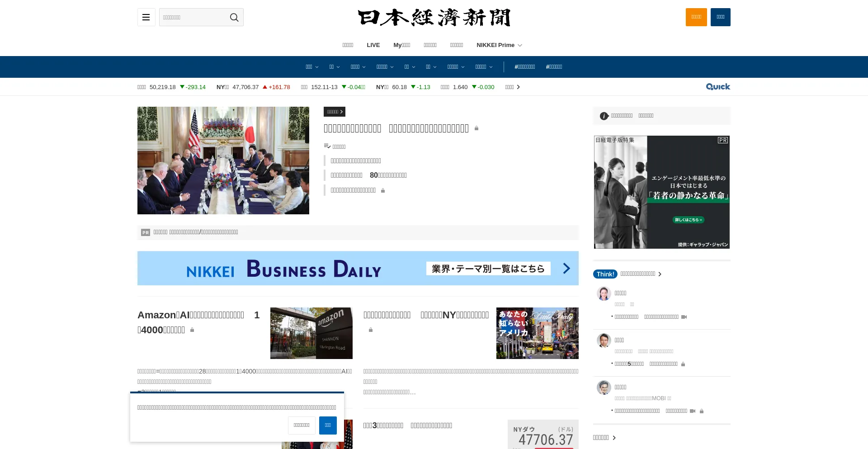Click the info icon in the right sidebar notice
The image size is (868, 449).
604,116
